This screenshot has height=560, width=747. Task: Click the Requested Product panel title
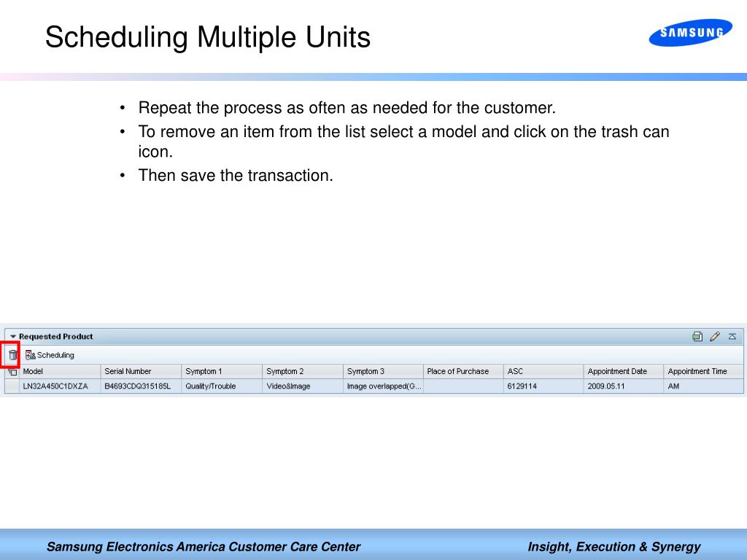(55, 337)
